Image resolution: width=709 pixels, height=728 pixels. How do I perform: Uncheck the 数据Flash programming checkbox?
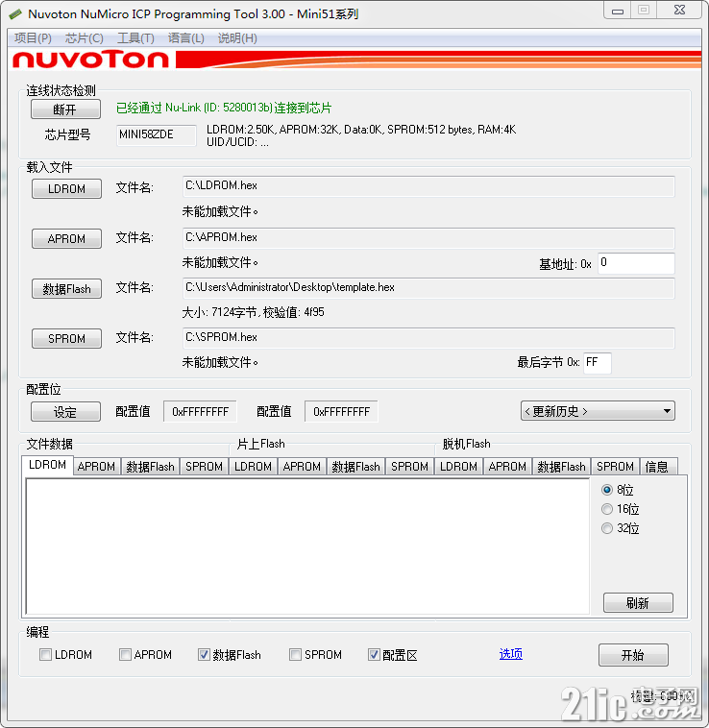click(204, 655)
